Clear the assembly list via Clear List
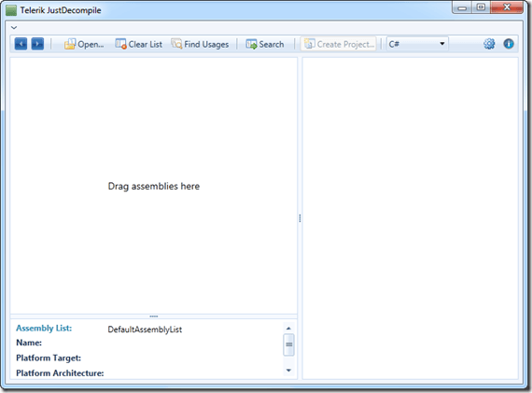This screenshot has width=532, height=393. point(138,44)
